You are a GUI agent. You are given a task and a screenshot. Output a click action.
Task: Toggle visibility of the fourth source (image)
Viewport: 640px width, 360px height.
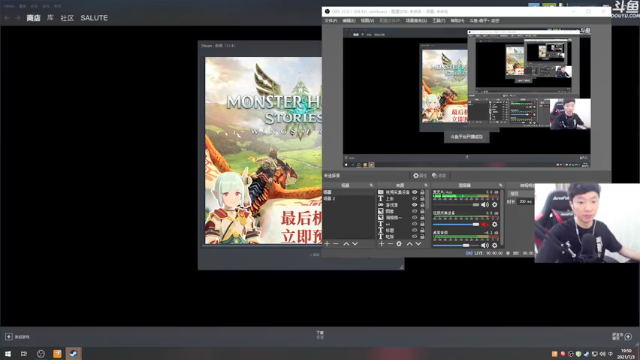pyautogui.click(x=415, y=211)
